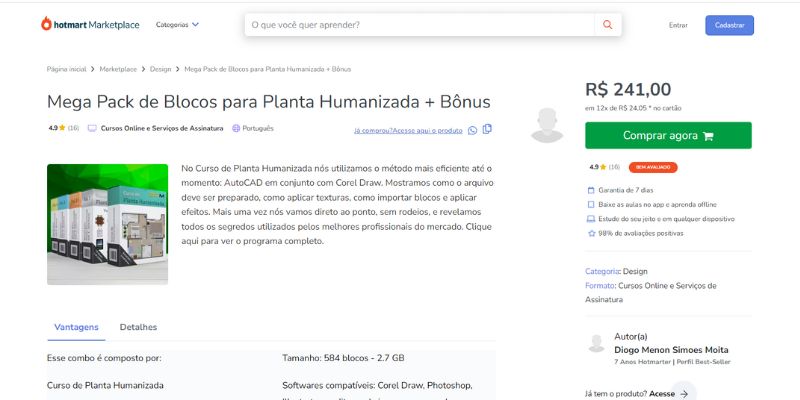Image resolution: width=800 pixels, height=400 pixels.
Task: Click the text Esse combo é composto por:
Action: click(104, 358)
